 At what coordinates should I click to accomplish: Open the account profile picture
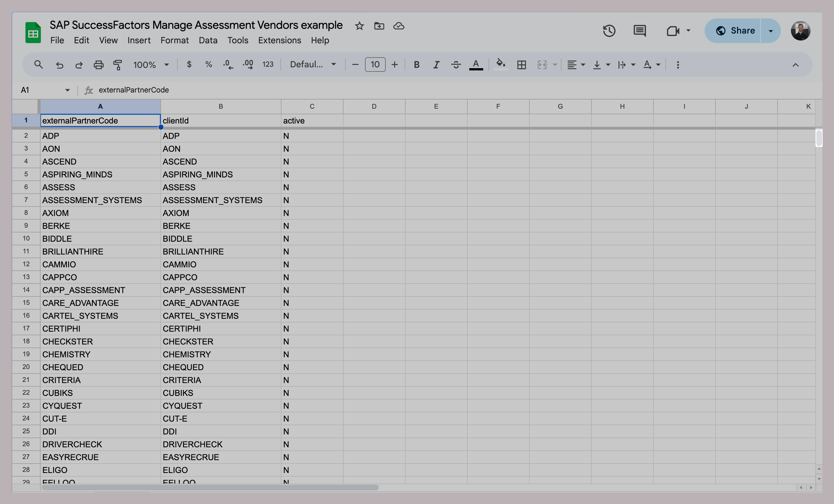(800, 31)
